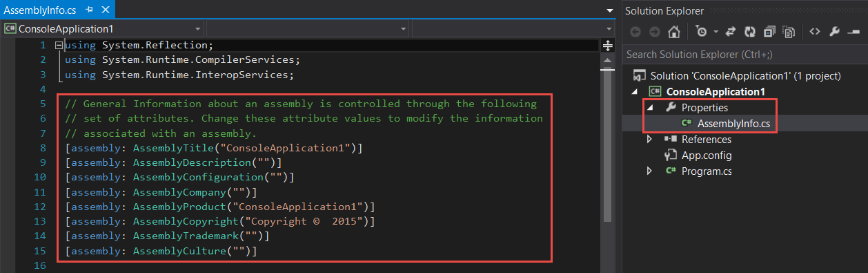
Task: Toggle Show All Files in Solution Explorer
Action: point(789,32)
